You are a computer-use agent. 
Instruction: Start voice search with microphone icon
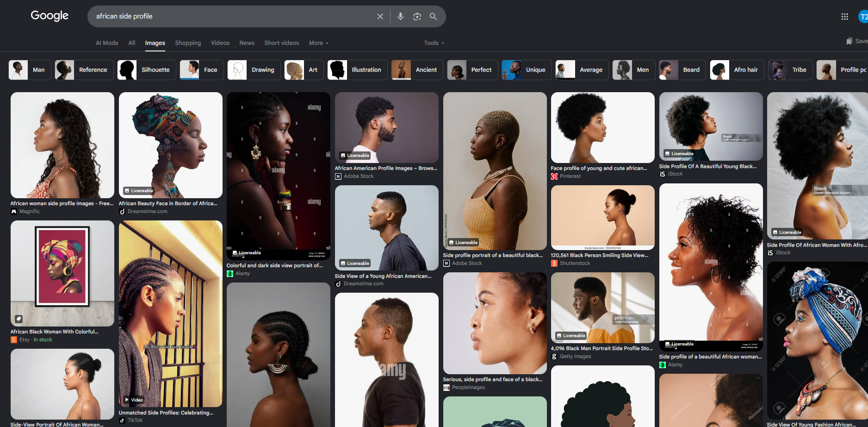tap(401, 16)
